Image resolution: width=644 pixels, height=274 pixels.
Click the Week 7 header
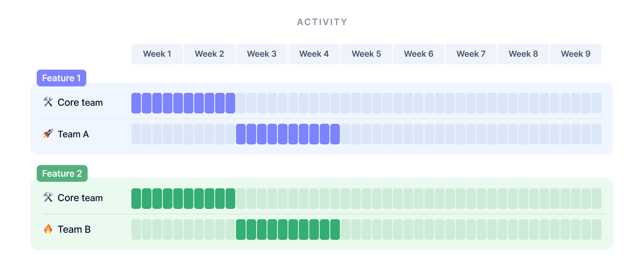tap(471, 54)
